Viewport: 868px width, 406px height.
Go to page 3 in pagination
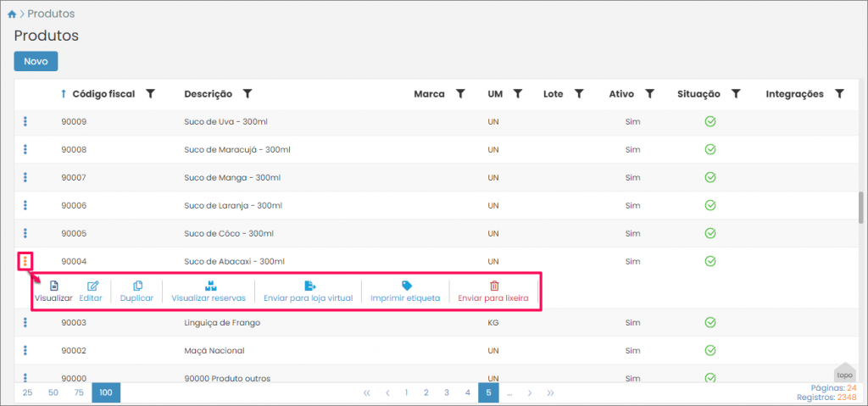[447, 392]
